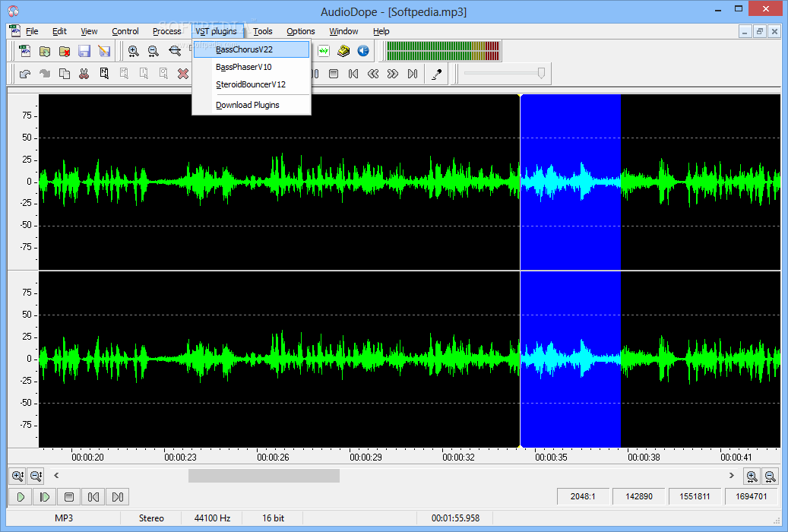
Task: Zoom in horizontally from the top toolbar
Action: tap(133, 51)
